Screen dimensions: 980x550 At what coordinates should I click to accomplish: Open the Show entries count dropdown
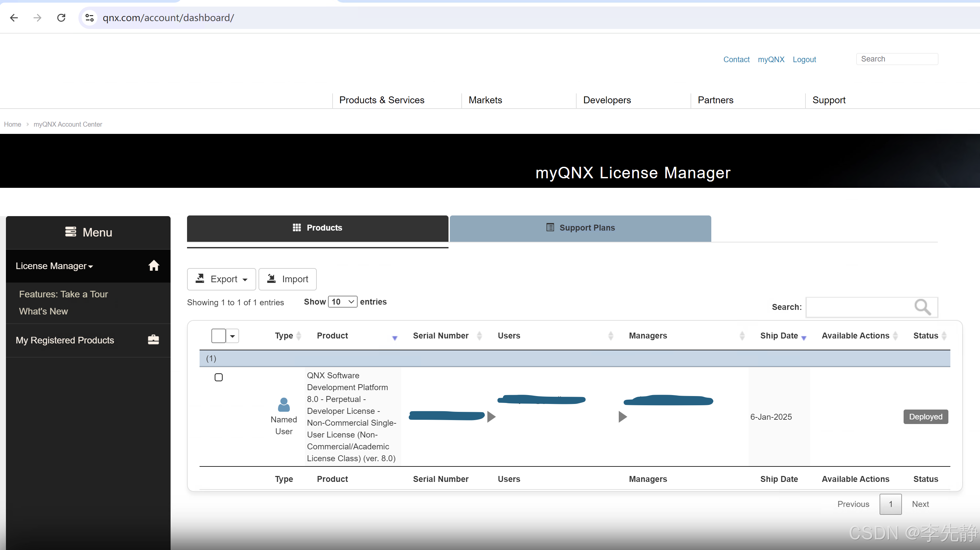tap(342, 302)
